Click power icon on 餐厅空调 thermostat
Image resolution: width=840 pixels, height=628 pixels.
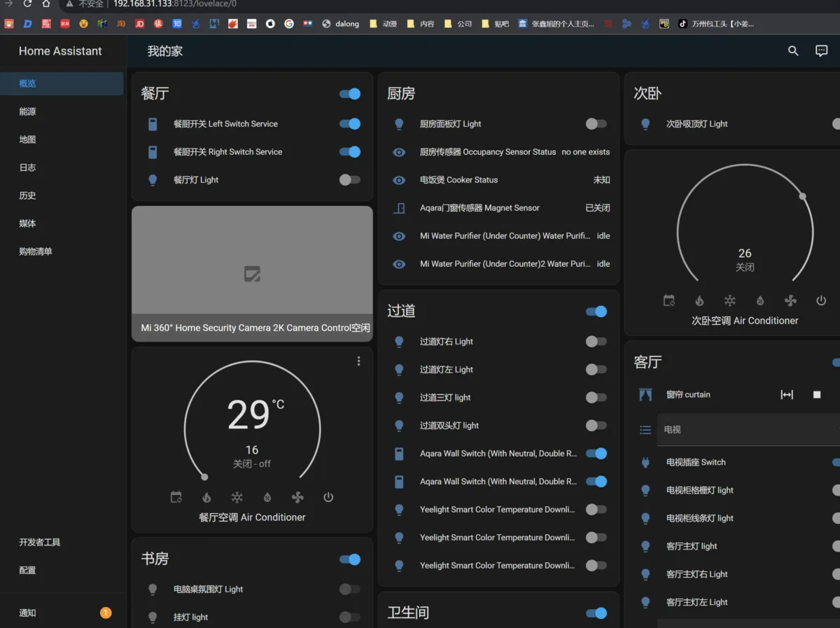328,498
